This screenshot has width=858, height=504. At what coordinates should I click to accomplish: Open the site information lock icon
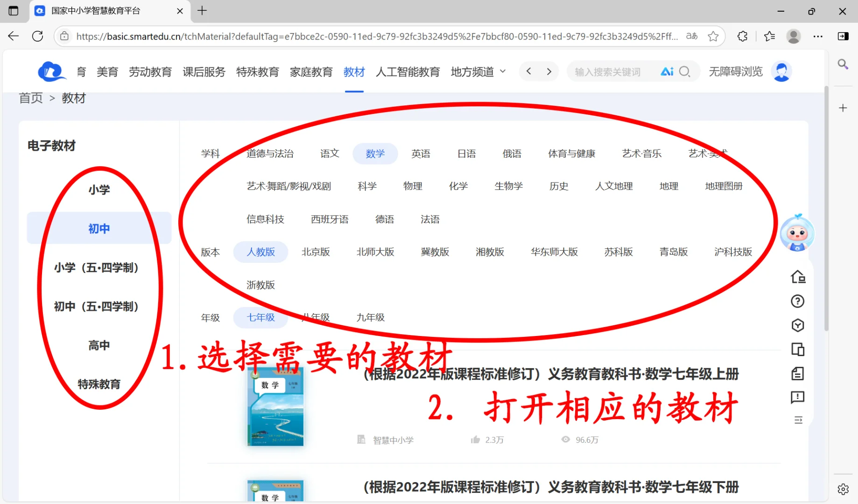64,36
